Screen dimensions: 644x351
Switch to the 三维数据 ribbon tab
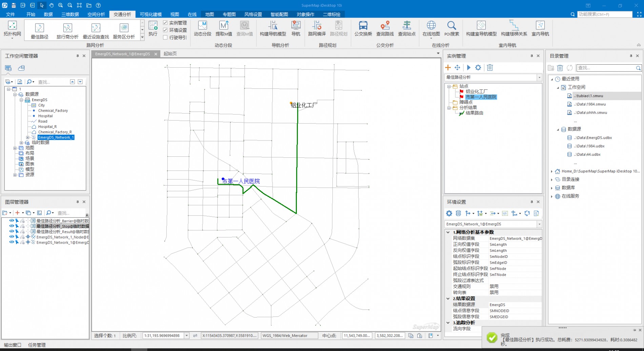(x=70, y=14)
